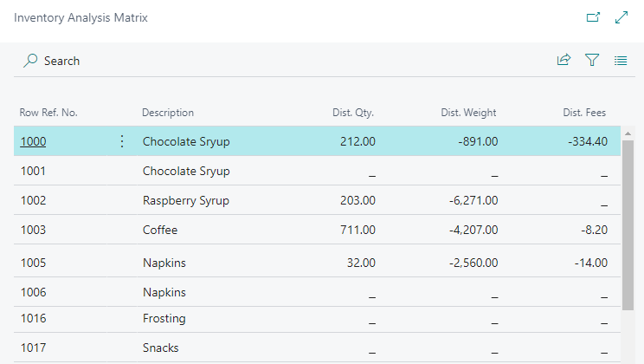Screen dimensions: 644x364
Task: Sort by Row Ref. No. column header
Action: 48,113
